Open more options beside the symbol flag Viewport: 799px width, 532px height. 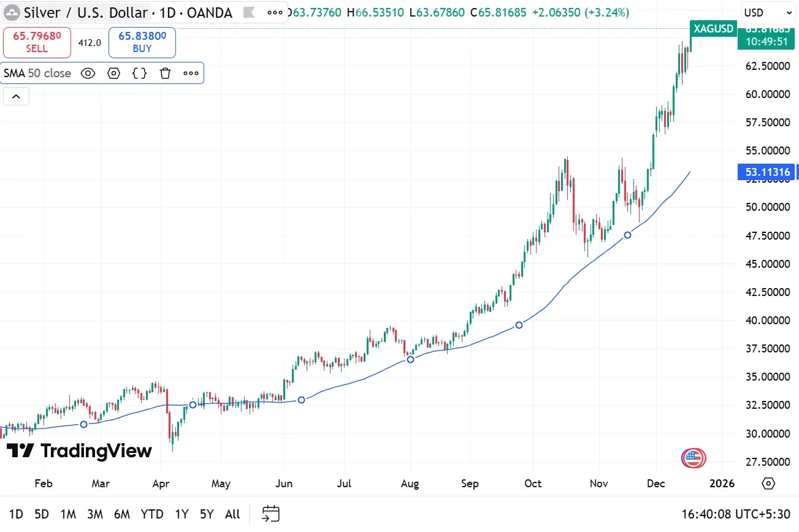pyautogui.click(x=274, y=12)
